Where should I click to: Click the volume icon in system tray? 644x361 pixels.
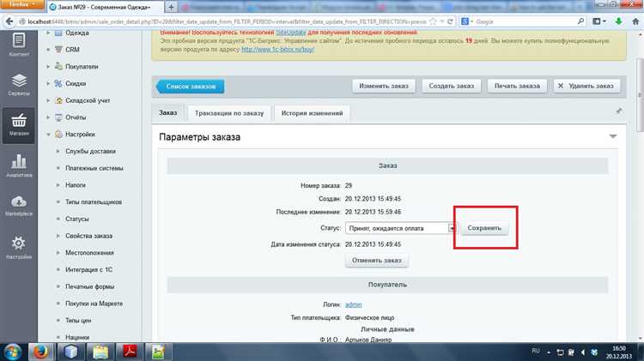583,352
